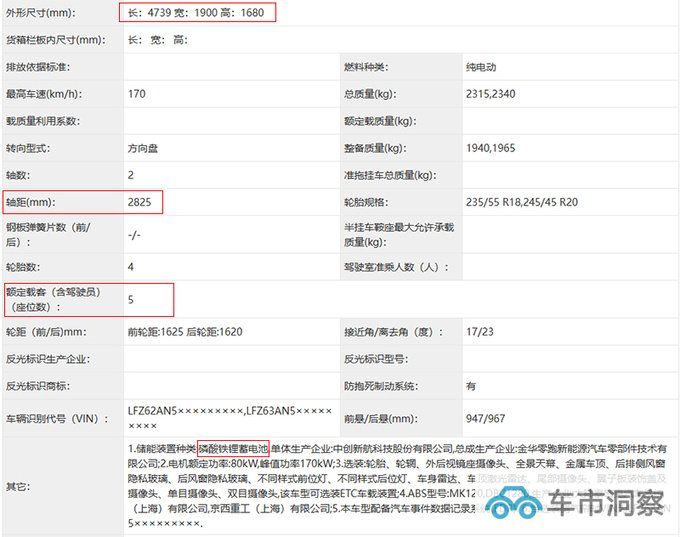
Task: Select the steering type value 方向盘
Action: click(x=143, y=148)
